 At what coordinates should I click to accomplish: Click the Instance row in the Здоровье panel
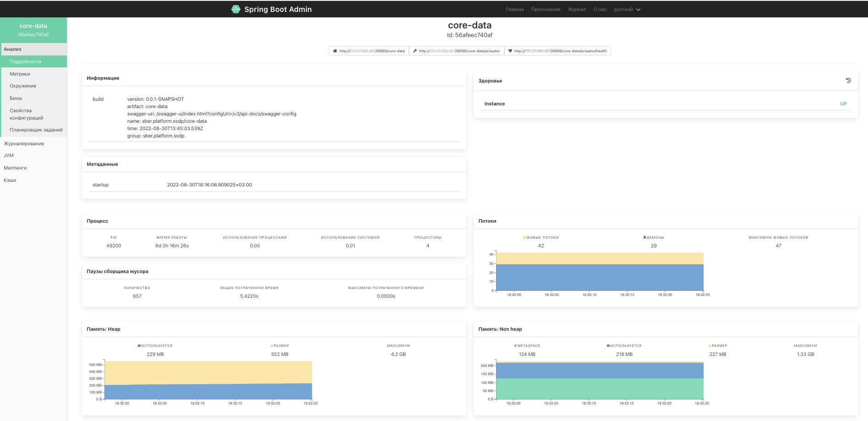point(666,104)
